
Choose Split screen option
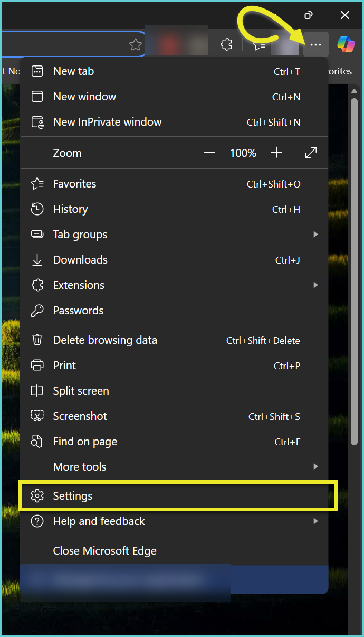(174, 391)
